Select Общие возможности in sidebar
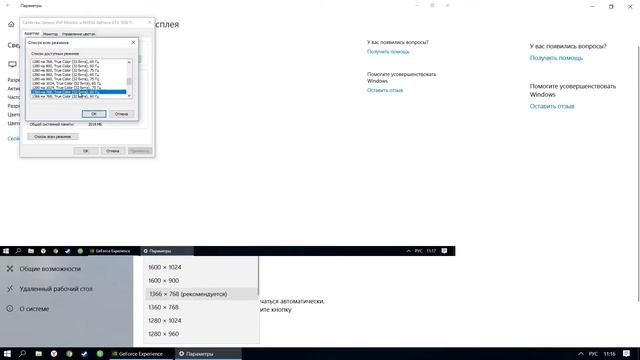 50,269
